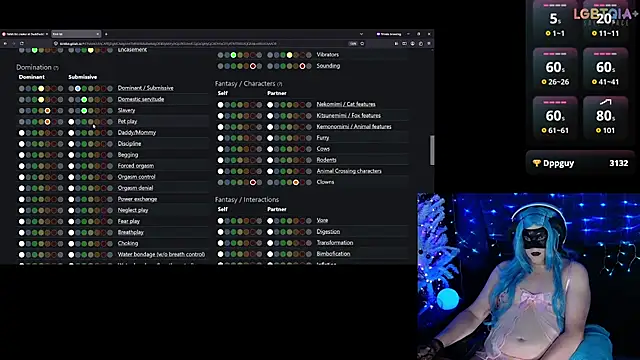The width and height of the screenshot is (640, 360).
Task: Choose gray Self circle for Transformation
Action: (259, 243)
